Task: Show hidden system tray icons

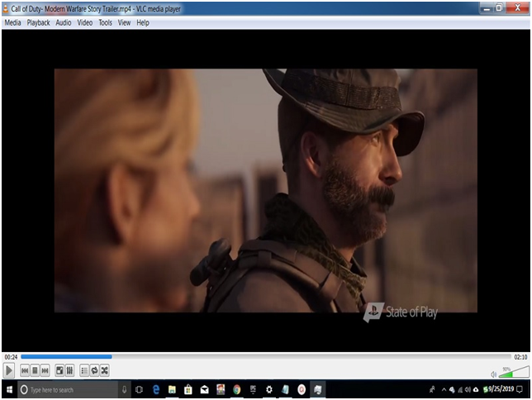Action: tap(444, 390)
